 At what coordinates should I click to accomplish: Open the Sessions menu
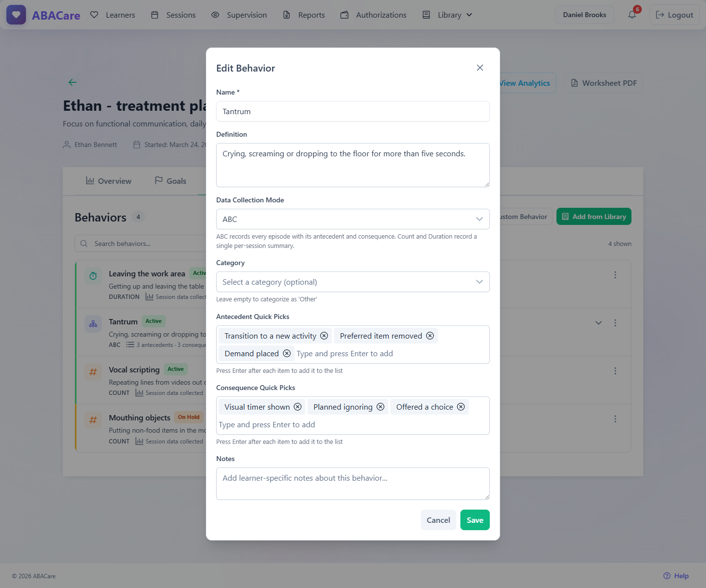tap(173, 15)
